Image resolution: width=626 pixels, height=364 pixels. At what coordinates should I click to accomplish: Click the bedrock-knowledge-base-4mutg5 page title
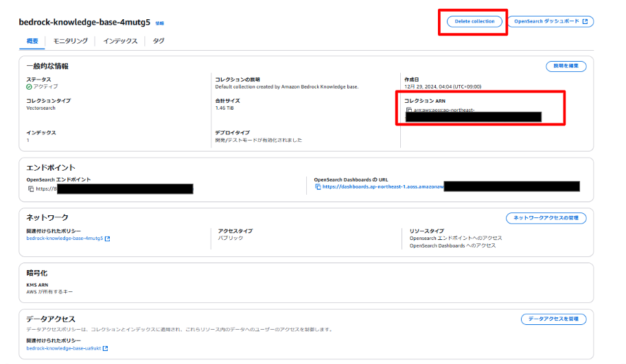click(84, 23)
